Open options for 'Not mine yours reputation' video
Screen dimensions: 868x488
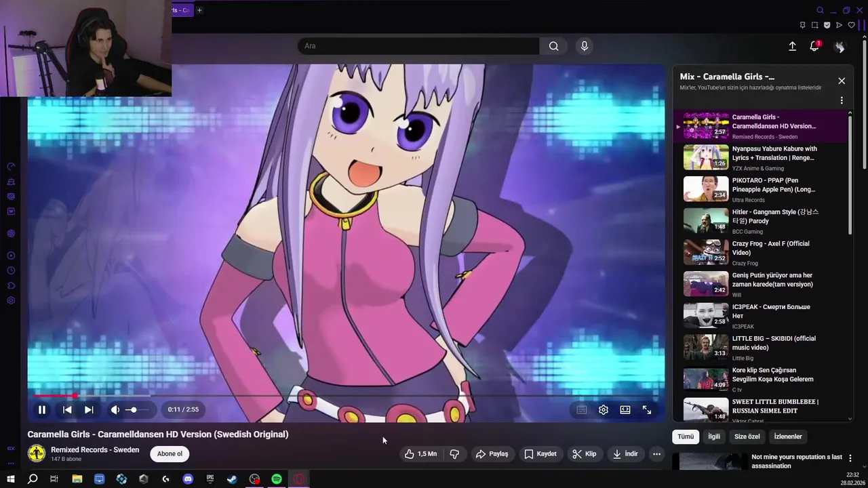[x=850, y=459]
